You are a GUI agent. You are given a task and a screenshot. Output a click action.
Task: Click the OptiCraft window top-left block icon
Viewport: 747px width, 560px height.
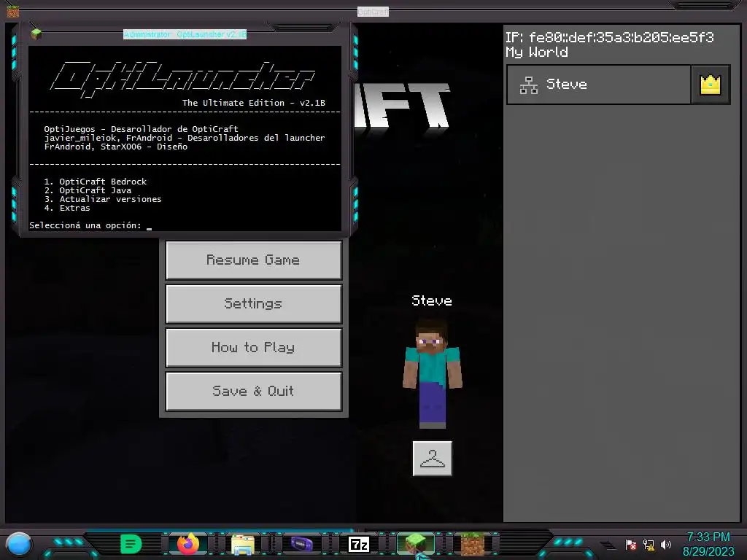(13, 10)
